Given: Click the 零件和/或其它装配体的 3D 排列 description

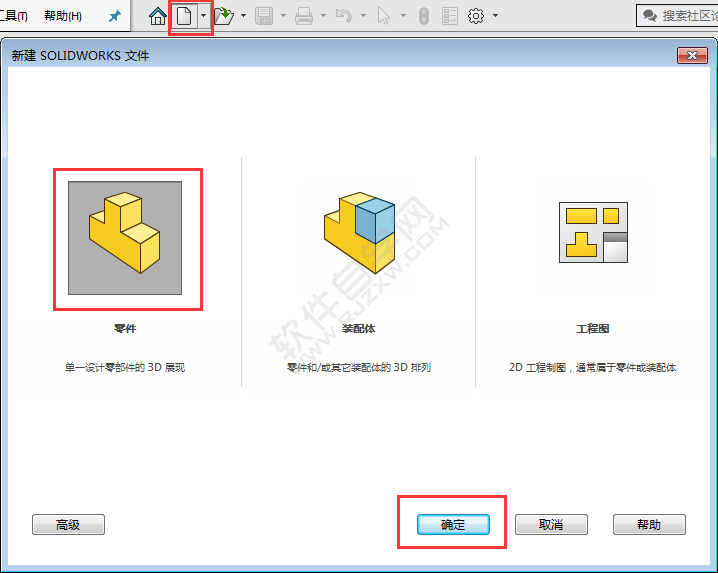Looking at the screenshot, I should click(x=359, y=367).
